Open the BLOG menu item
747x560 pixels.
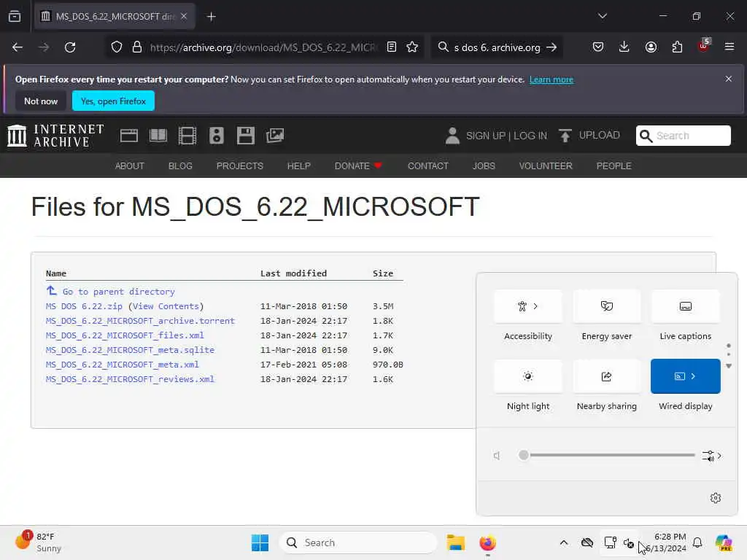pos(180,166)
